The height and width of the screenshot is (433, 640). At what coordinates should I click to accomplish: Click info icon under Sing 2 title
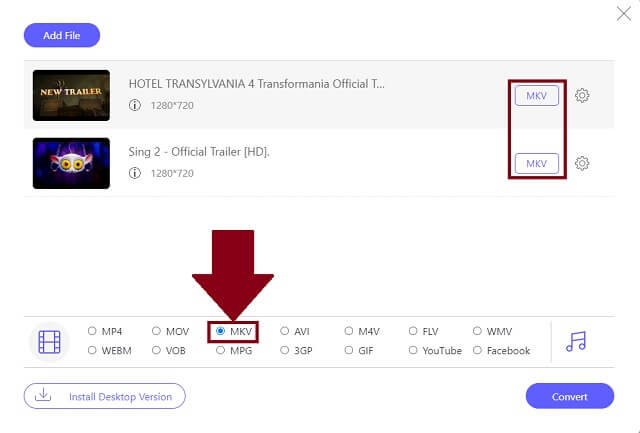[135, 173]
